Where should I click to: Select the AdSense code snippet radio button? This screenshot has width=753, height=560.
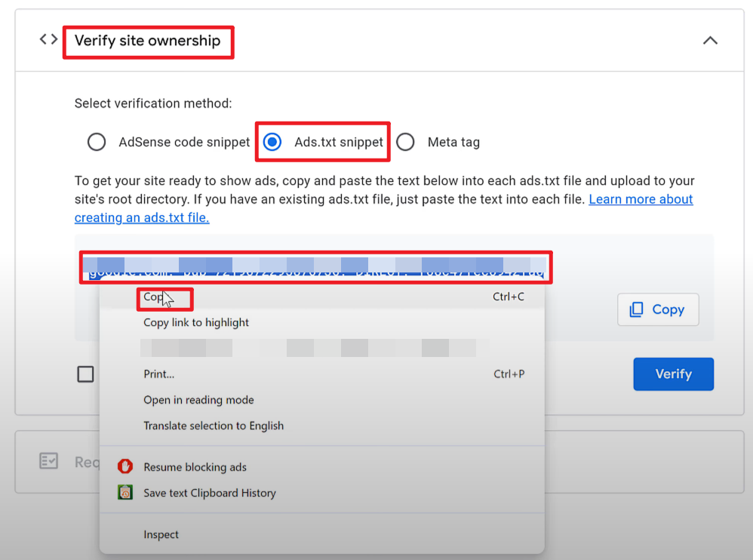tap(97, 142)
